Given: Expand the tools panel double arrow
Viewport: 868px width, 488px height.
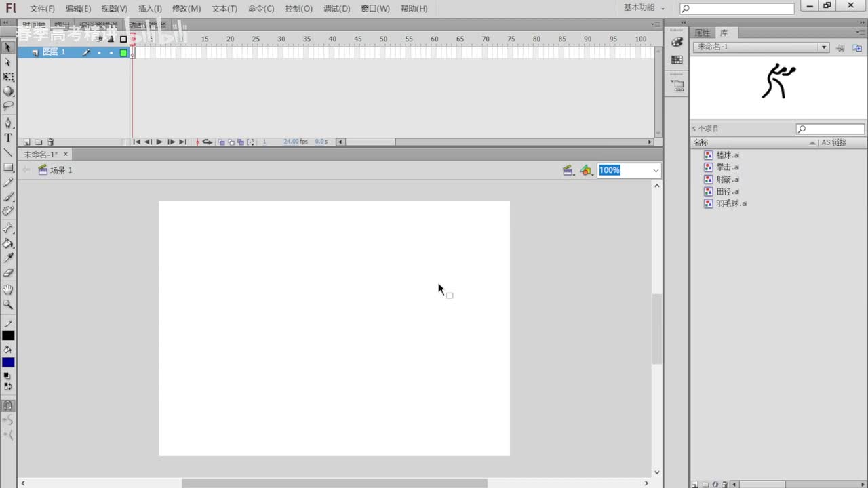Looking at the screenshot, I should [7, 22].
